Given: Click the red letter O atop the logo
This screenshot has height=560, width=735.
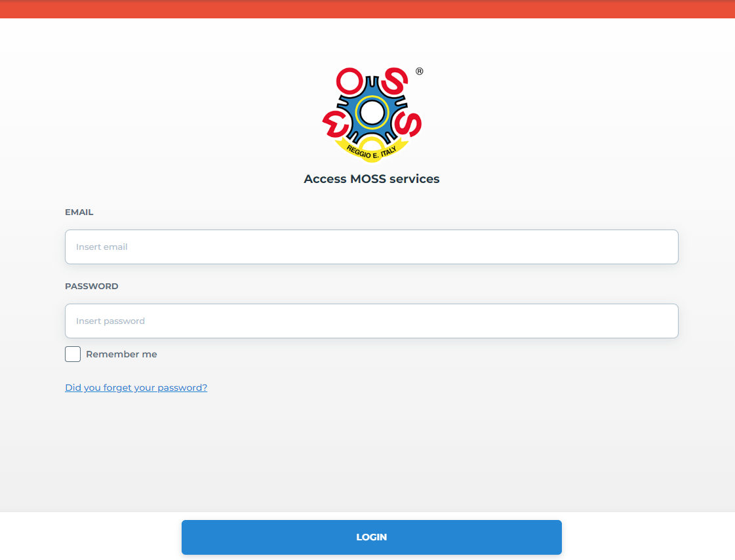Looking at the screenshot, I should [350, 82].
